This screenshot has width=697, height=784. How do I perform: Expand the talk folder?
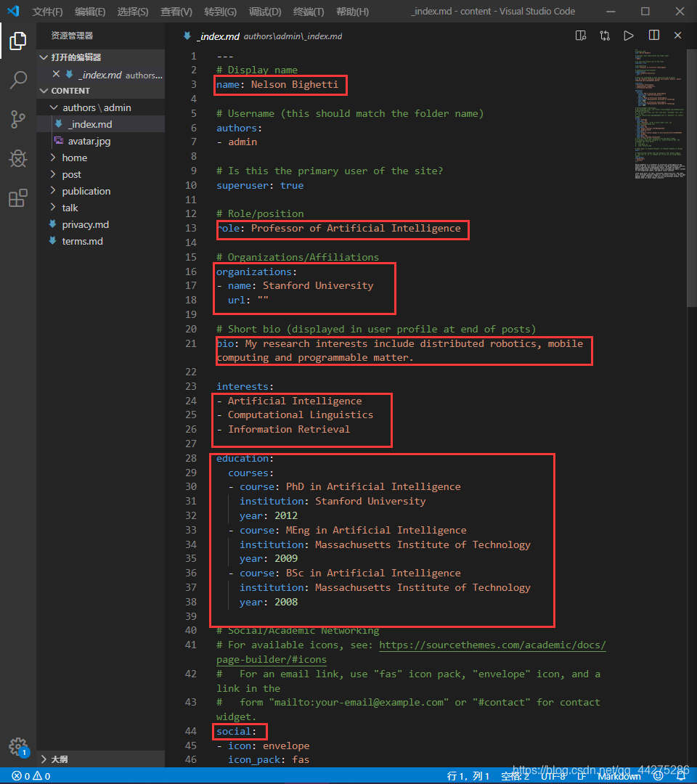pyautogui.click(x=53, y=207)
